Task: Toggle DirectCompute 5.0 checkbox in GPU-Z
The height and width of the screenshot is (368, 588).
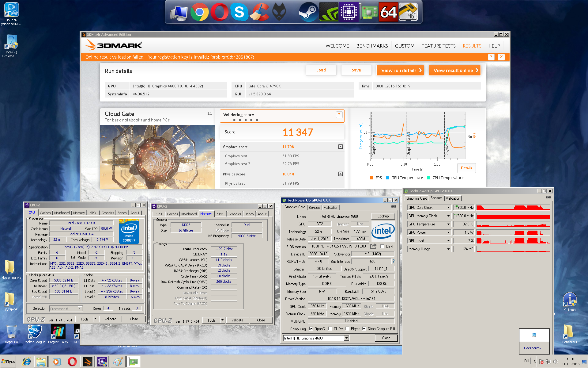Action: (364, 329)
